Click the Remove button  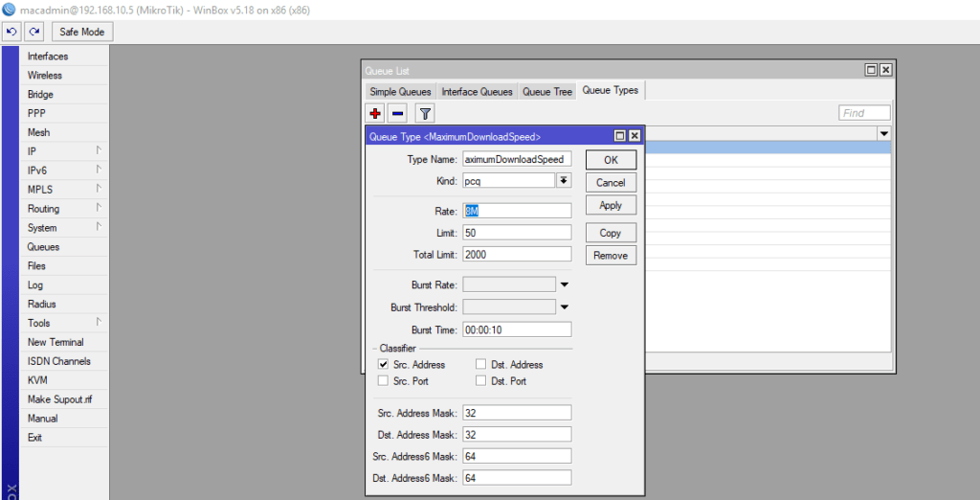click(611, 256)
